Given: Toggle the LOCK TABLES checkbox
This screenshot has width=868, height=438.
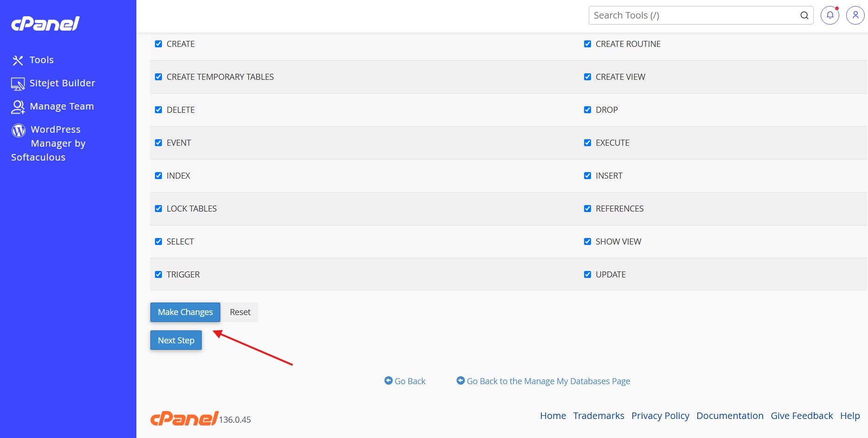Looking at the screenshot, I should pos(158,209).
